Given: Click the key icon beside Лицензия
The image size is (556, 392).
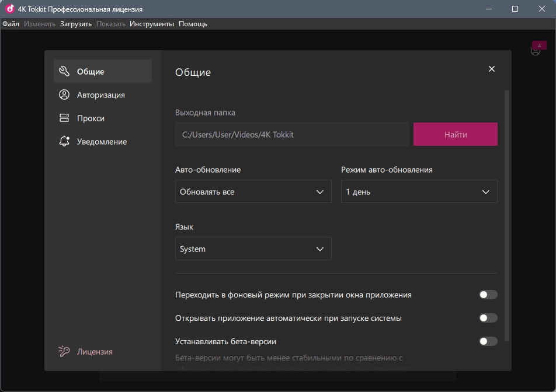Looking at the screenshot, I should 64,351.
